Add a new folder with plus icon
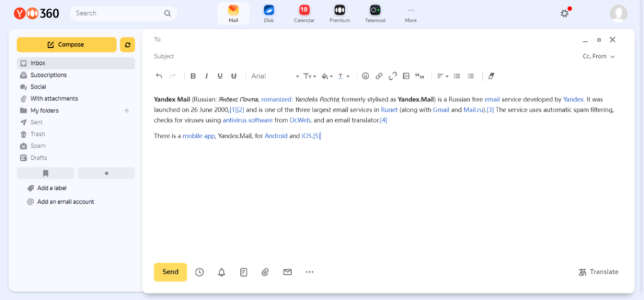The height and width of the screenshot is (300, 644). 127,111
